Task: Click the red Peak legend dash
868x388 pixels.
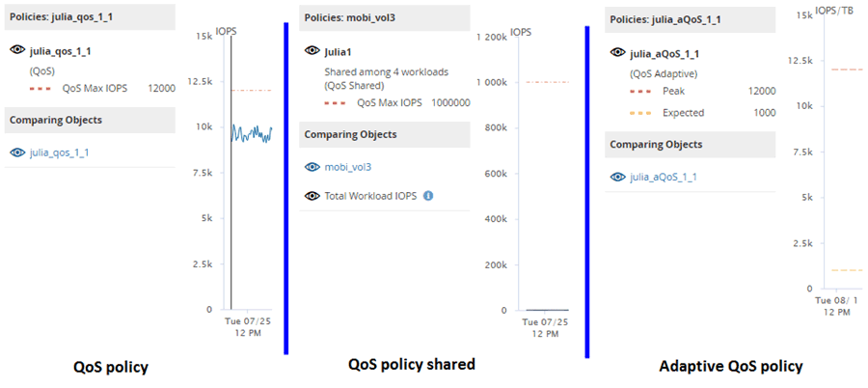Action: tap(640, 92)
